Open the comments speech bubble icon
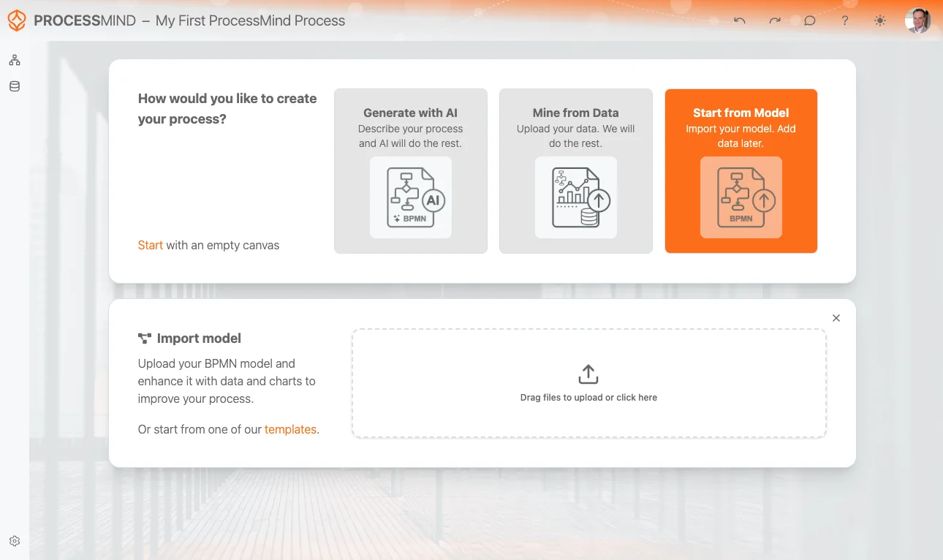Image resolution: width=943 pixels, height=560 pixels. pos(810,20)
